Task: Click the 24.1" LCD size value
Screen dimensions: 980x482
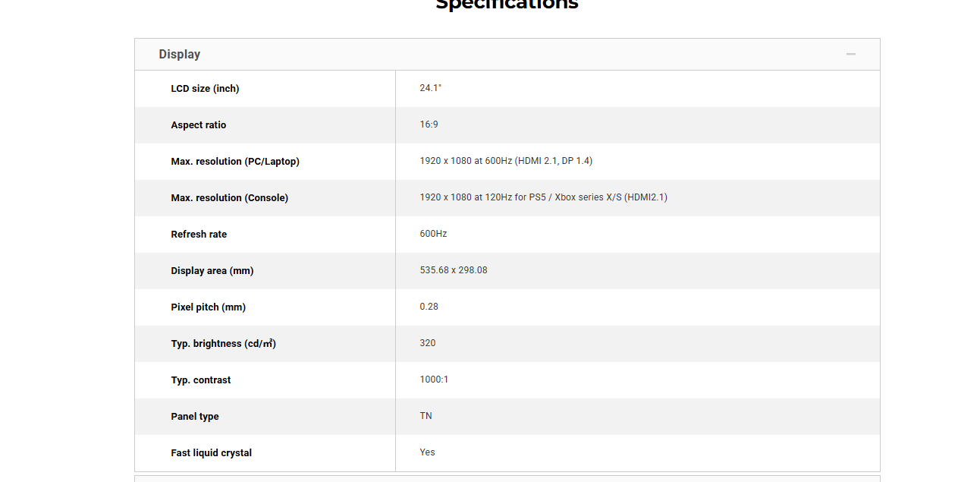Action: [x=431, y=88]
